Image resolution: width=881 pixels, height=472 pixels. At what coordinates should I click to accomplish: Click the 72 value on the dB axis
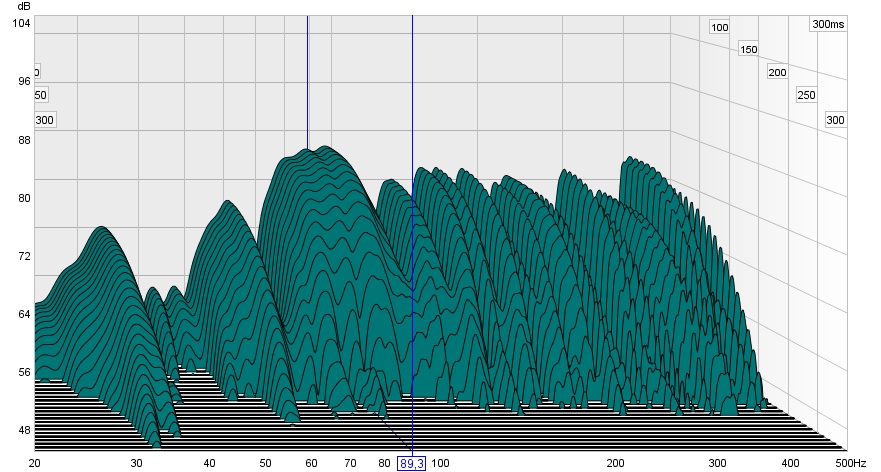(x=24, y=256)
